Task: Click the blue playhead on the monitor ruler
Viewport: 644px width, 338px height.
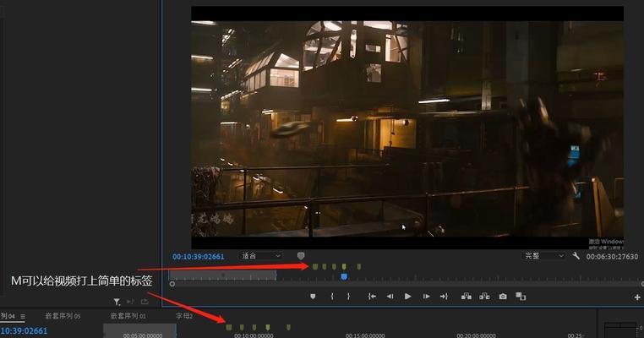Action: pos(344,277)
